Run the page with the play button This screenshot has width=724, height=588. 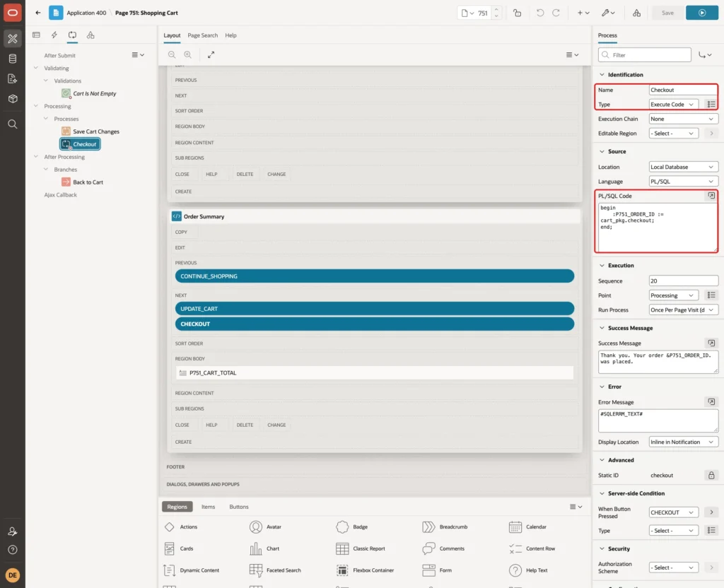click(x=702, y=13)
